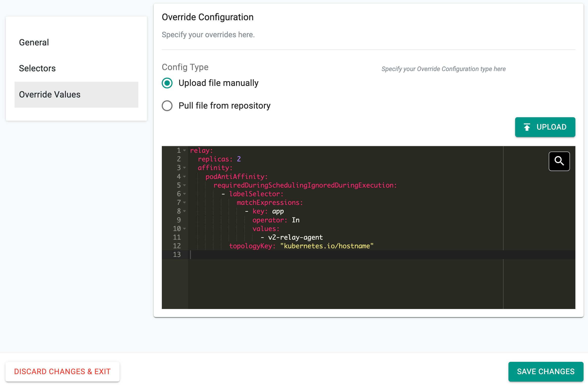Select Pull file from repository option
588x386 pixels.
pos(167,106)
